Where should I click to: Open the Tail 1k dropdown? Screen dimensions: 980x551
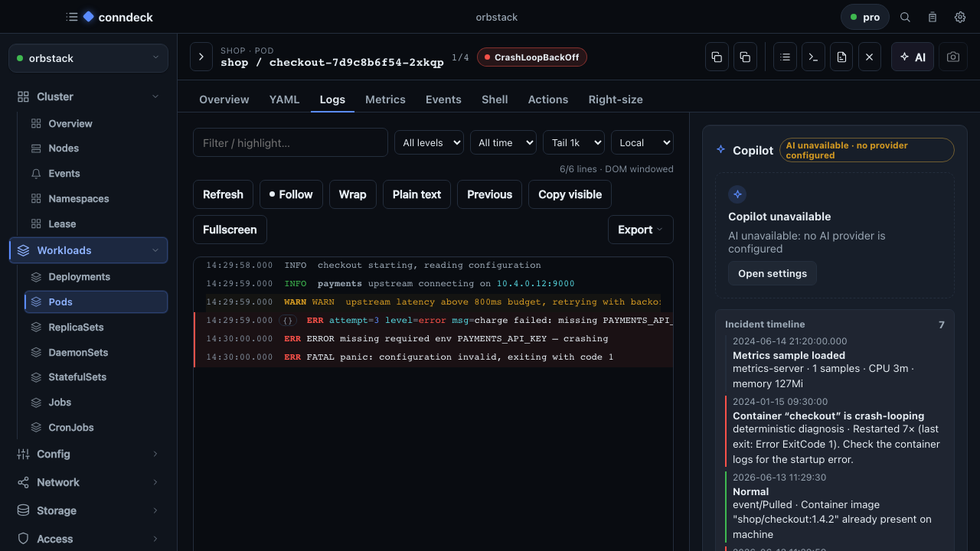pos(573,142)
